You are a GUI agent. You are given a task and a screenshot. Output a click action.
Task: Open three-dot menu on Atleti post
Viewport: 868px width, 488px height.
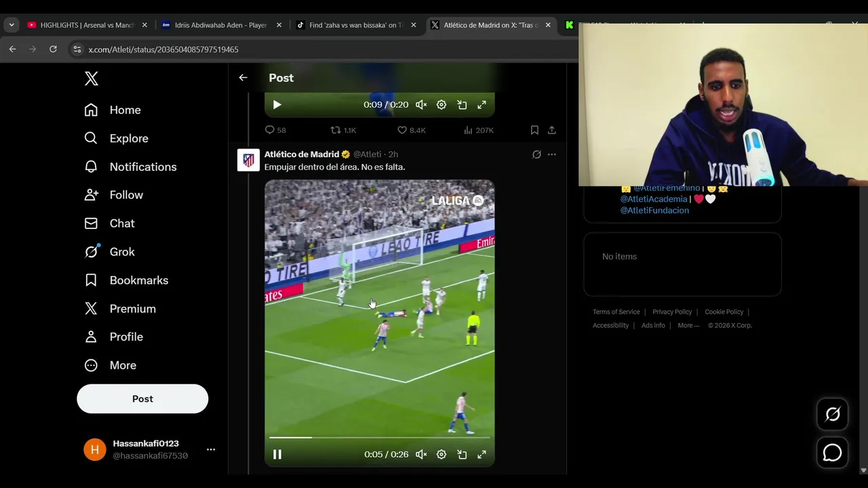click(552, 155)
